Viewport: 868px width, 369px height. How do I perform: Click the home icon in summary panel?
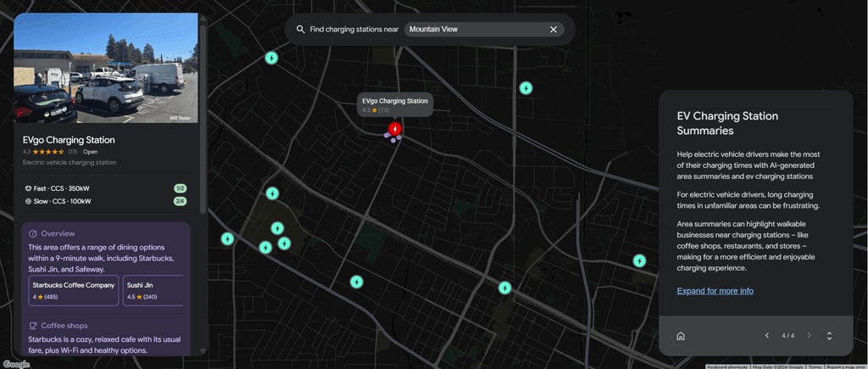(681, 336)
